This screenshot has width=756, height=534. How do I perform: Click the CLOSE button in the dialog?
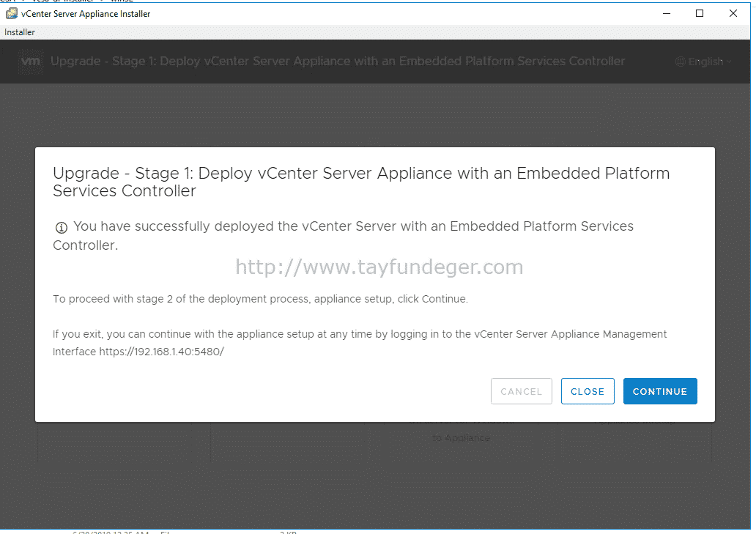click(588, 391)
